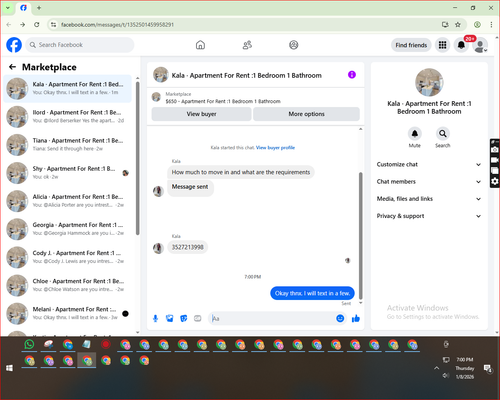Image resolution: width=500 pixels, height=400 pixels.
Task: Open Kala apartment conversation
Action: coord(68,88)
